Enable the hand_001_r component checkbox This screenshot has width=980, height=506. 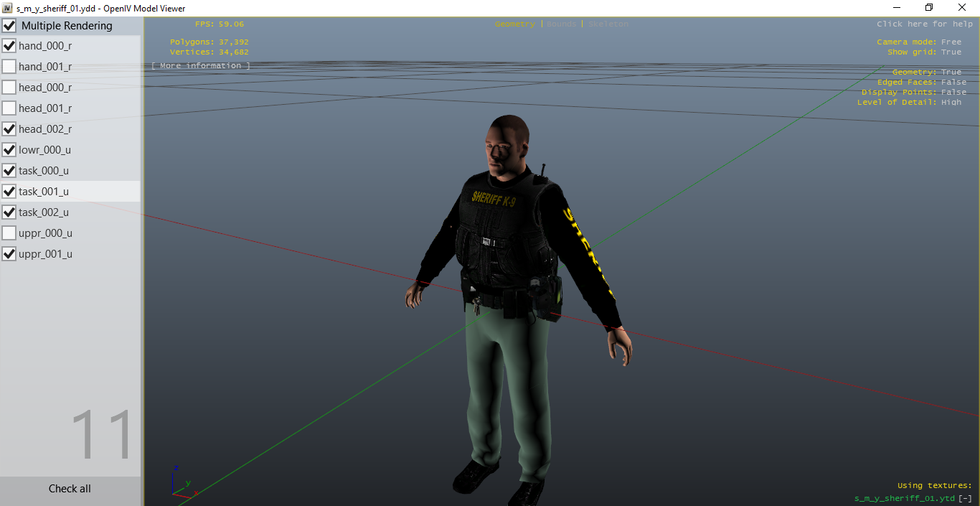9,67
